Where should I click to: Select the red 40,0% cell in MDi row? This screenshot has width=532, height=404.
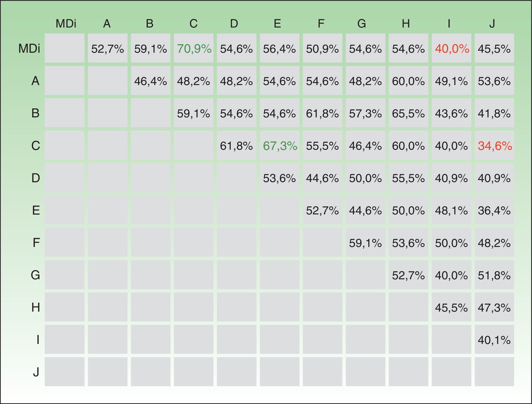pyautogui.click(x=452, y=49)
